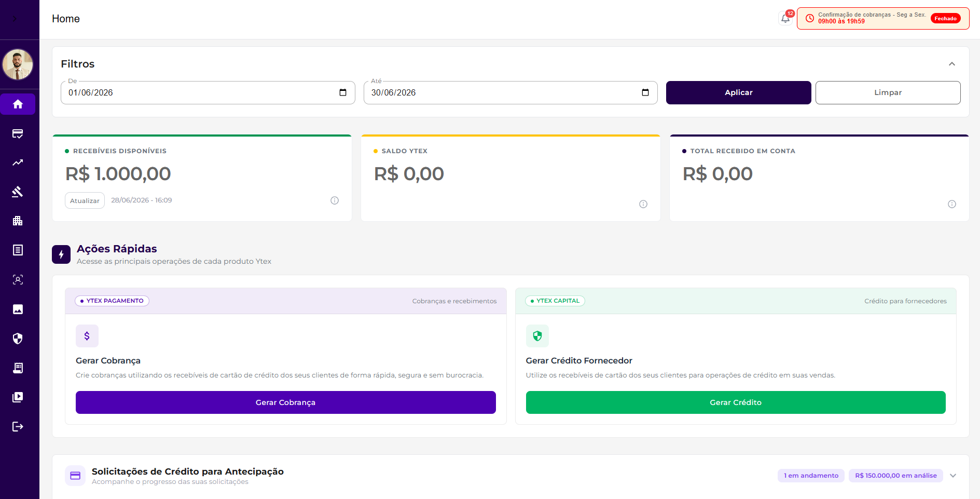The width and height of the screenshot is (980, 499).
Task: Show info for Recebíveis Disponíveis card
Action: point(335,200)
